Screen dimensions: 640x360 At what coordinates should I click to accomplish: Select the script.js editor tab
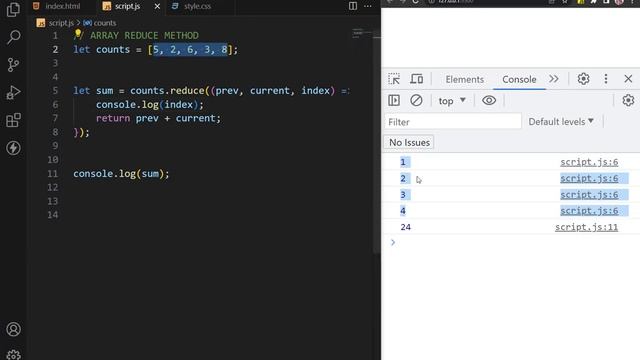[x=127, y=6]
